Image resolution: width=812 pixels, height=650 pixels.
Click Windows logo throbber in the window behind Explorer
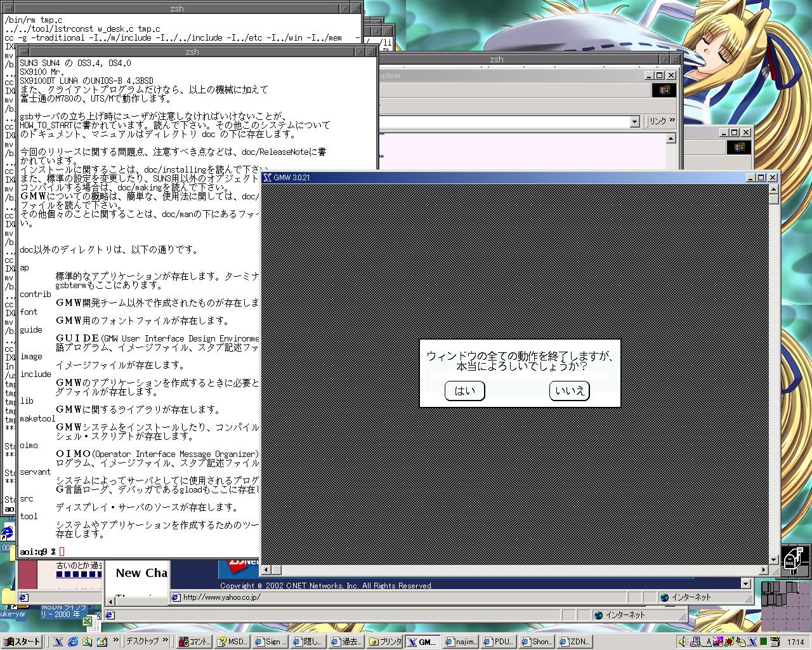tap(739, 147)
